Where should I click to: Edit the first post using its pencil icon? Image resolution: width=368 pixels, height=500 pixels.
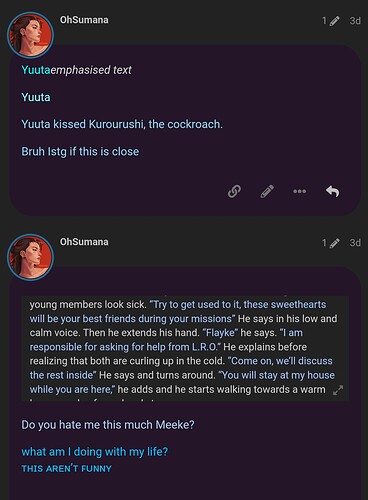(x=267, y=191)
